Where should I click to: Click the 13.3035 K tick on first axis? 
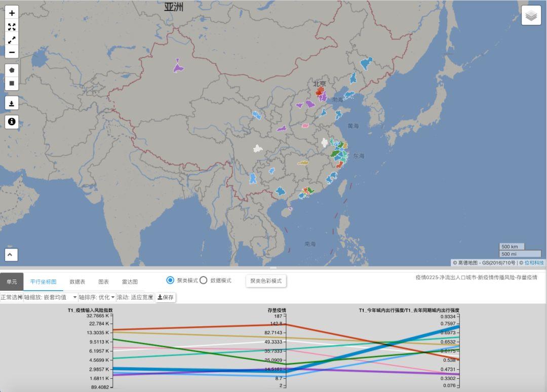[x=98, y=333]
